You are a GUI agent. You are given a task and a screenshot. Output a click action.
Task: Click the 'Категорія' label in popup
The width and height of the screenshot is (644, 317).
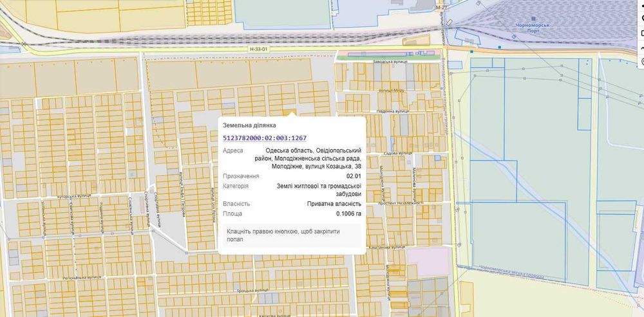point(236,186)
